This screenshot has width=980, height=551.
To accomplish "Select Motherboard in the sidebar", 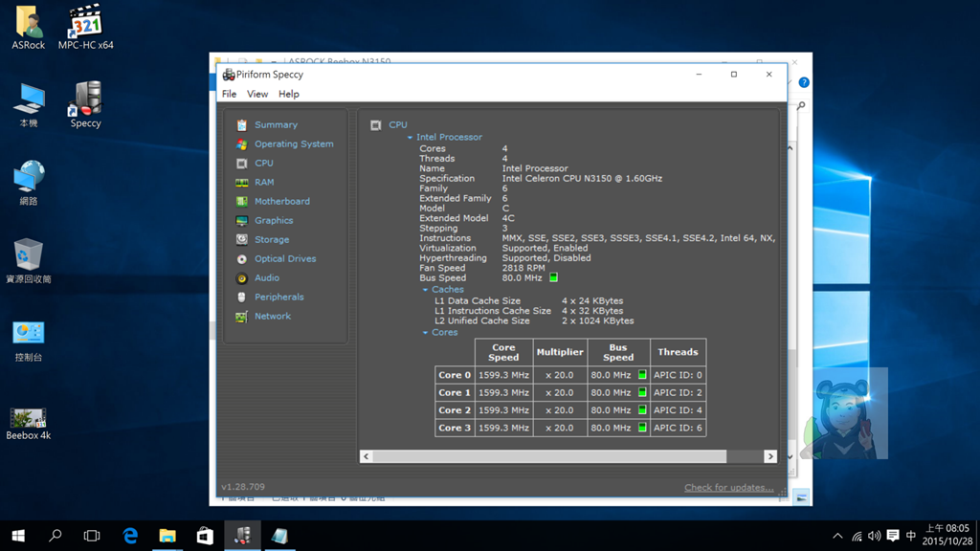I will [x=281, y=202].
